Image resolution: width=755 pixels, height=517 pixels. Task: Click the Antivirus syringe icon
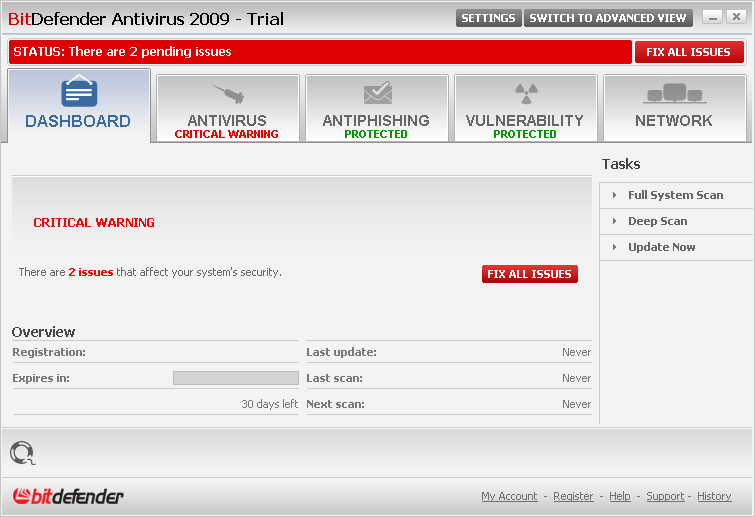tap(228, 93)
